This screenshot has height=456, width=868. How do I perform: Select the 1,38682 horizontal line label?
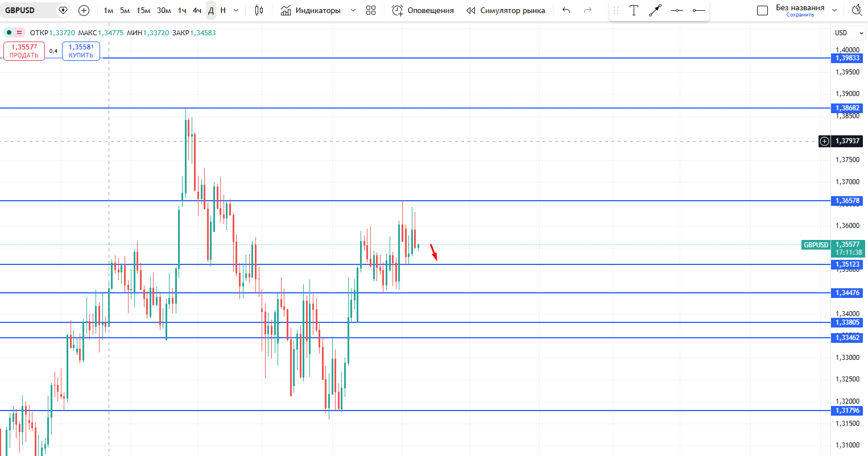click(848, 108)
